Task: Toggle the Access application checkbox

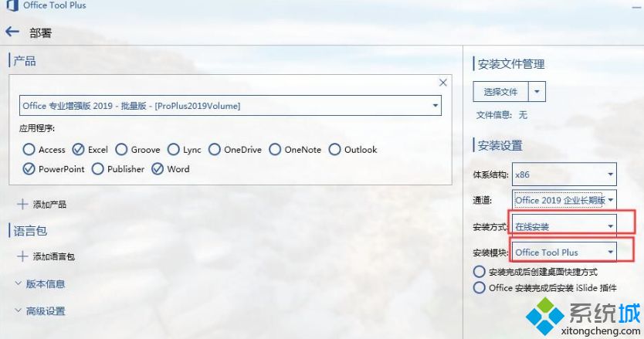Action: click(29, 149)
